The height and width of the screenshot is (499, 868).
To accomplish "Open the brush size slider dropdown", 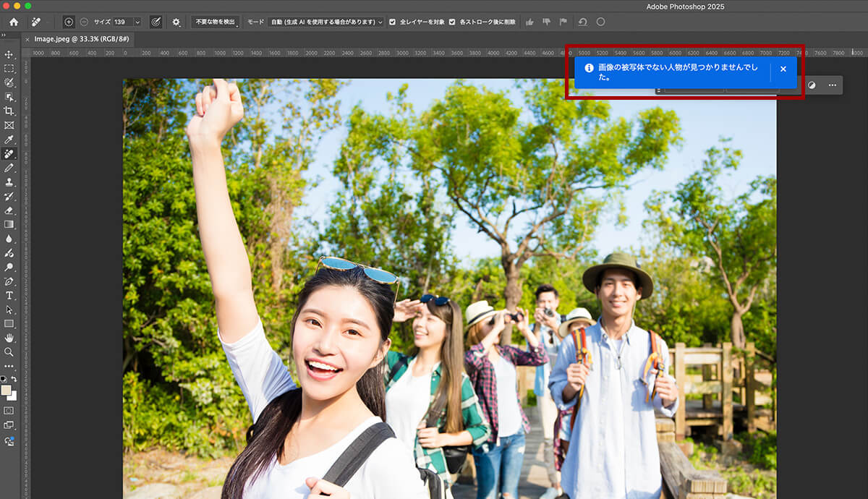I will click(137, 22).
